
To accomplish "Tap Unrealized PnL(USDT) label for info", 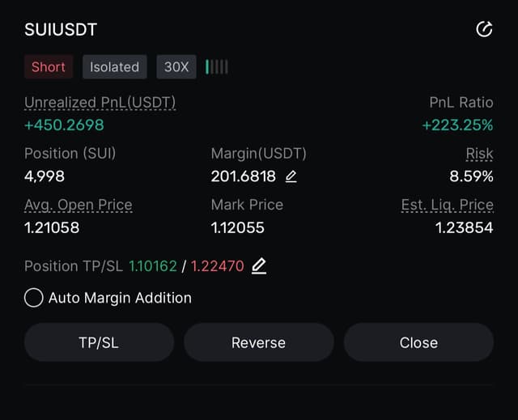I will [100, 103].
